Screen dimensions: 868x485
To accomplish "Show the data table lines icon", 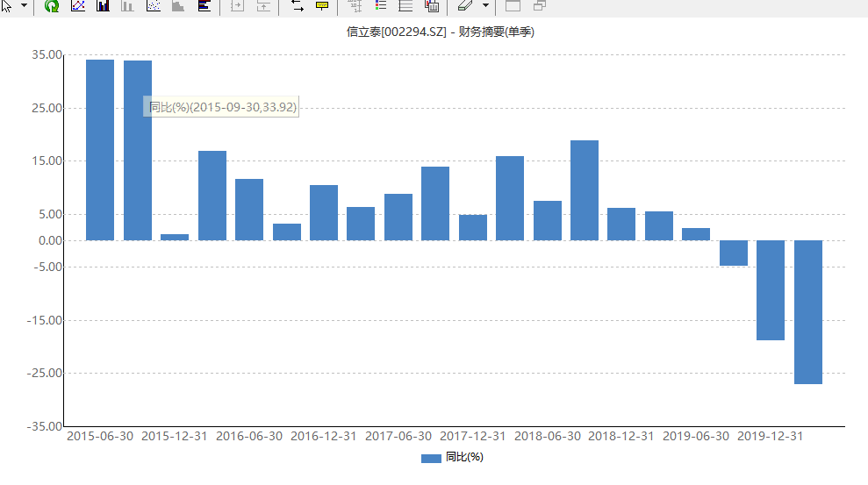I will coord(405,5).
